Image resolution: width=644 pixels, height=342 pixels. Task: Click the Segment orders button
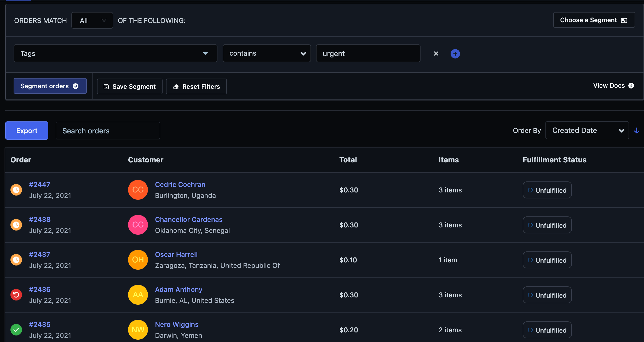[x=50, y=86]
